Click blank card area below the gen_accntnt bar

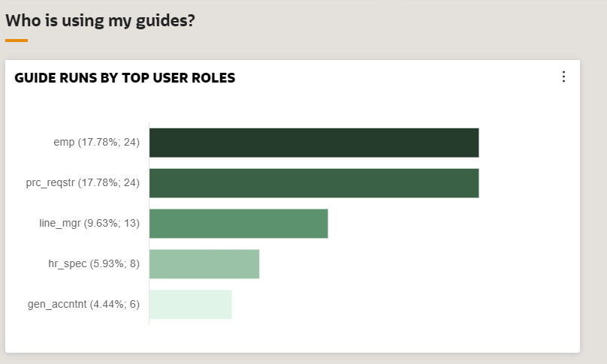point(300,338)
